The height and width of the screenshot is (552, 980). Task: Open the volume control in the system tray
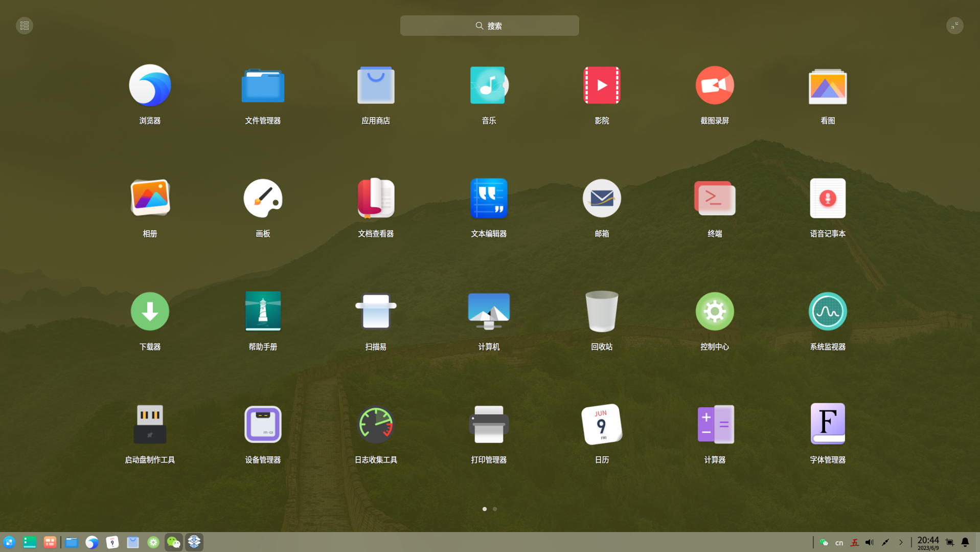(x=870, y=542)
